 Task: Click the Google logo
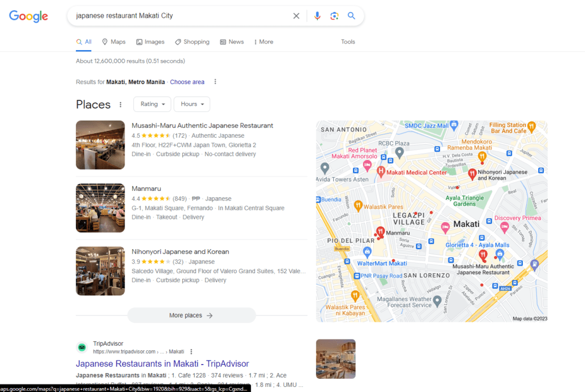click(29, 16)
